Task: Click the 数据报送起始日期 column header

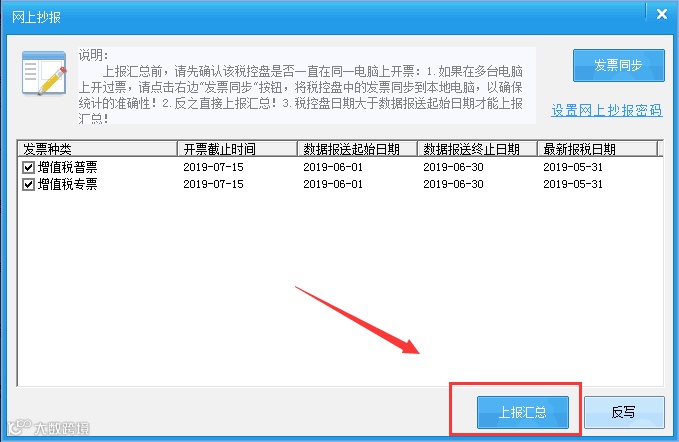Action: pos(357,149)
